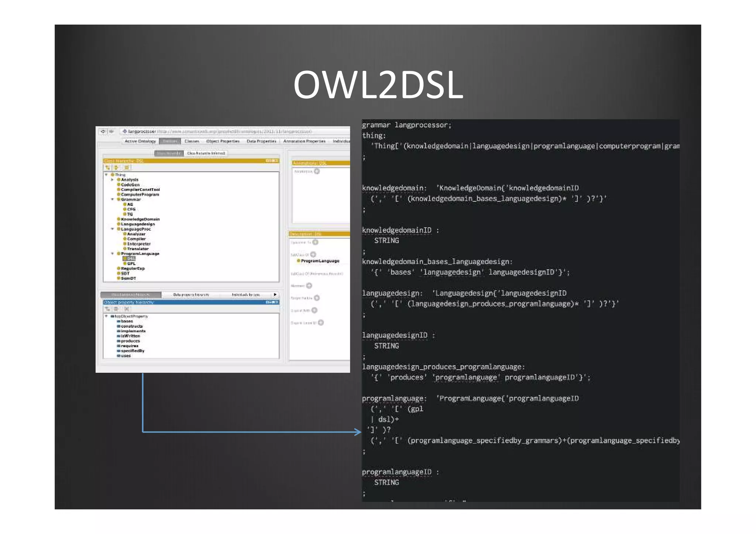Collapse the Thing root class node

(106, 175)
